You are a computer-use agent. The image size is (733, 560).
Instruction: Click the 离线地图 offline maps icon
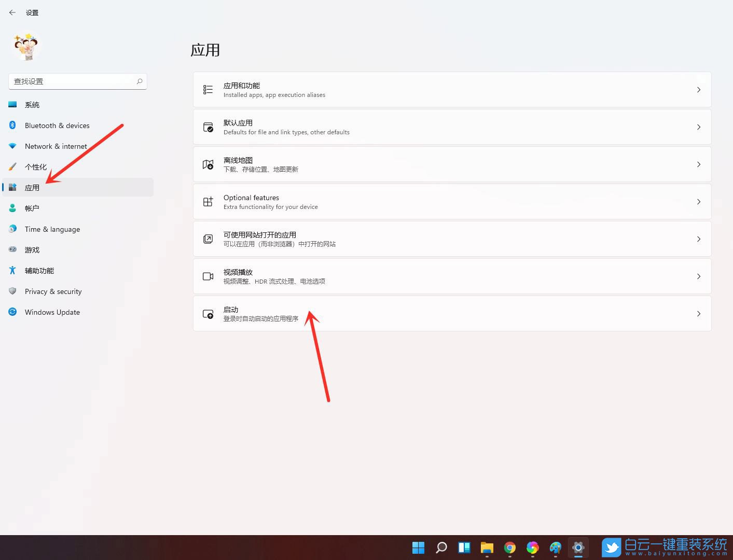point(208,164)
